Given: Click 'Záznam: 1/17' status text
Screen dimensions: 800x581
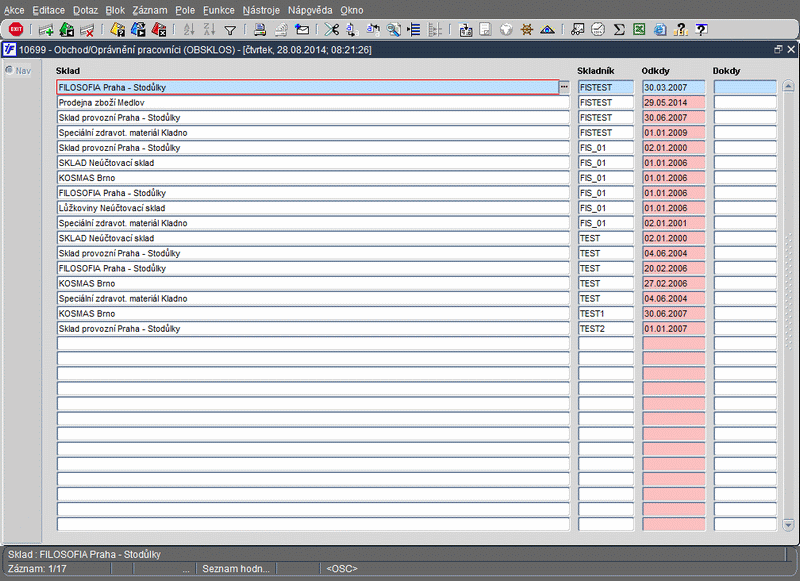Looking at the screenshot, I should [37, 569].
